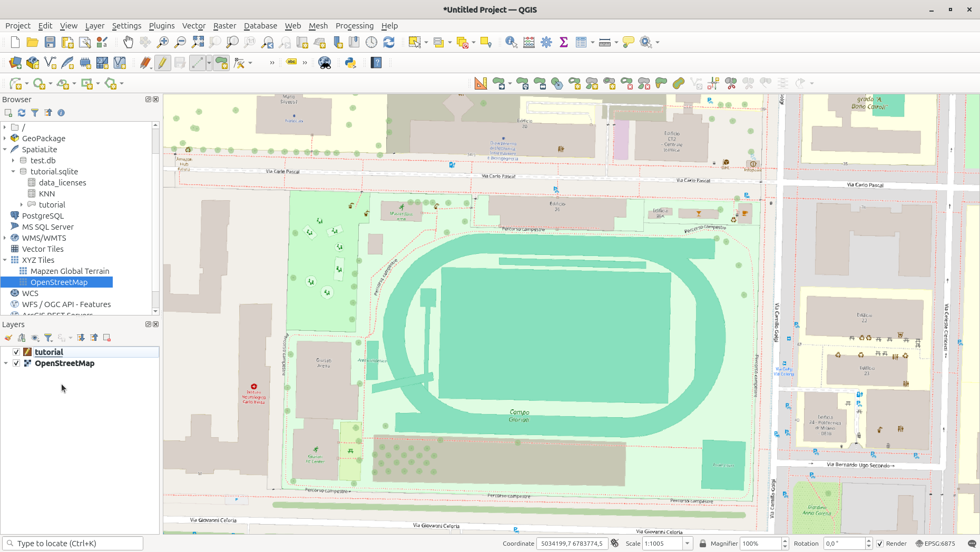
Task: Uncheck the tutorial layer visibility checkbox
Action: click(16, 352)
